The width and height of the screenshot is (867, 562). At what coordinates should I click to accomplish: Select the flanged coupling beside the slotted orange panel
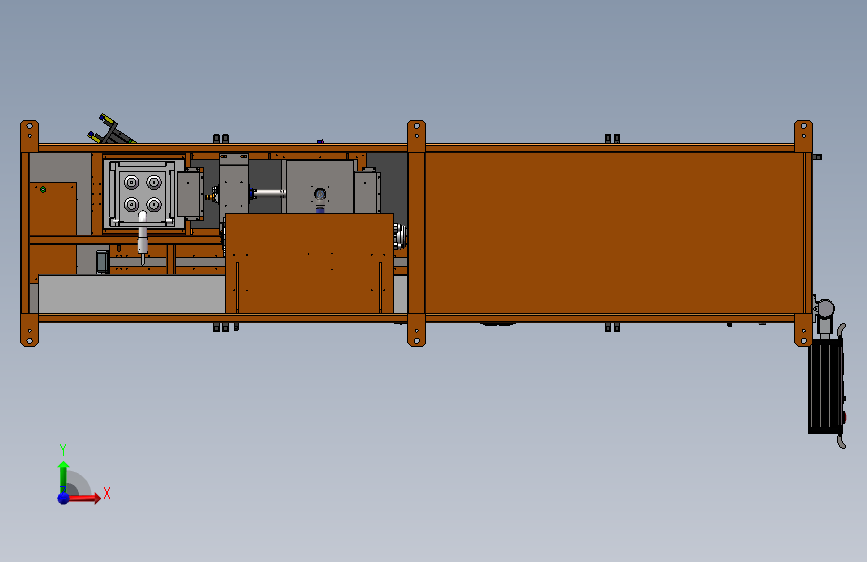click(400, 237)
